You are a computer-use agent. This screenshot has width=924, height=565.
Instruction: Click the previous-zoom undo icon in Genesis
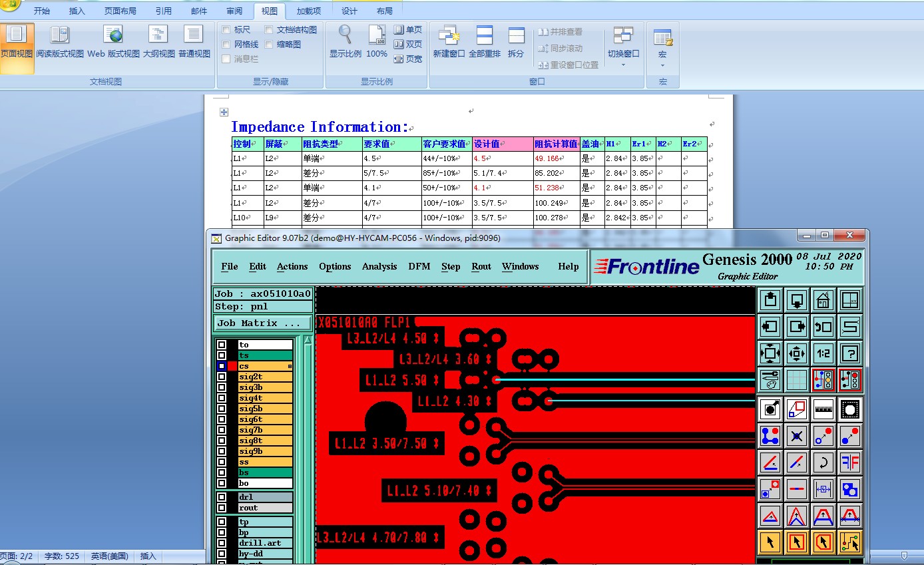coord(823,327)
